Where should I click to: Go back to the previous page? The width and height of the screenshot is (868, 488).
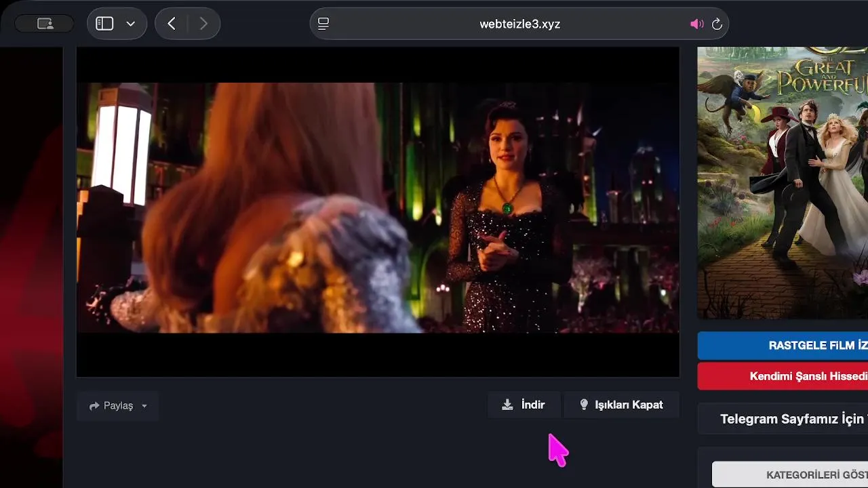click(172, 24)
